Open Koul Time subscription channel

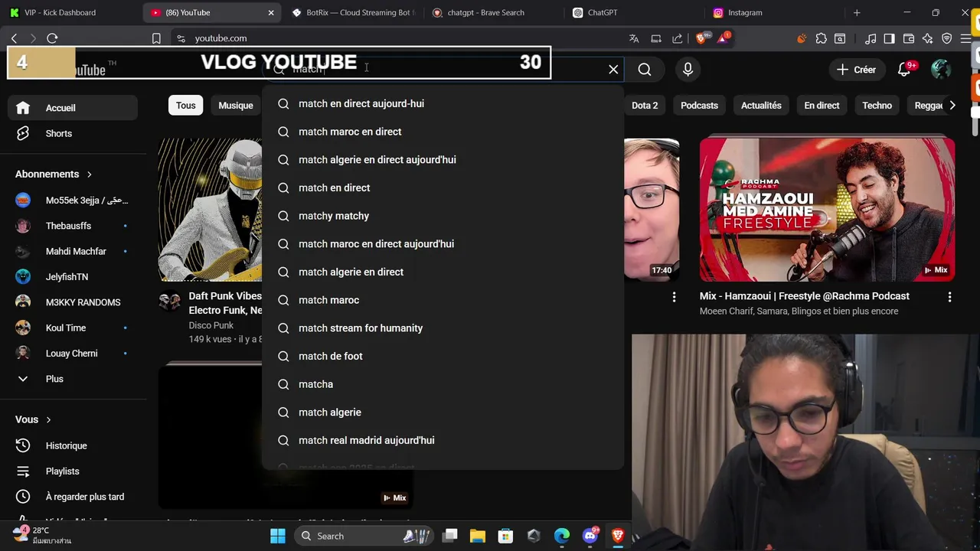click(x=73, y=328)
